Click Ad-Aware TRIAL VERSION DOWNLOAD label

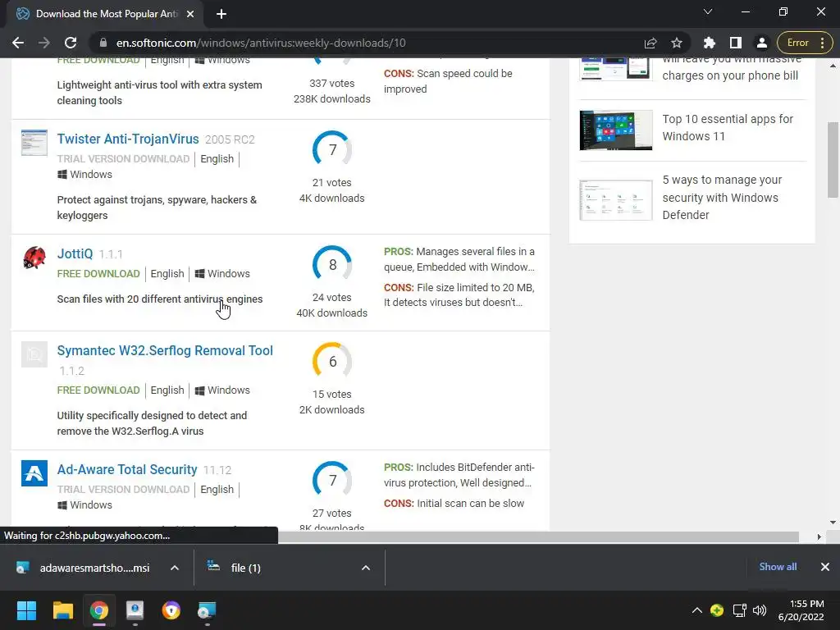[x=124, y=489]
